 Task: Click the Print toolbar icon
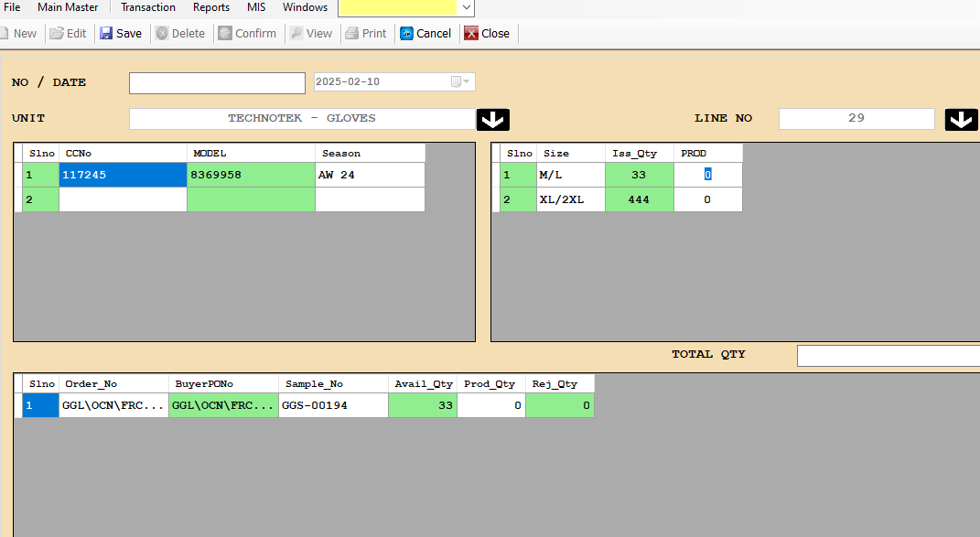point(351,34)
